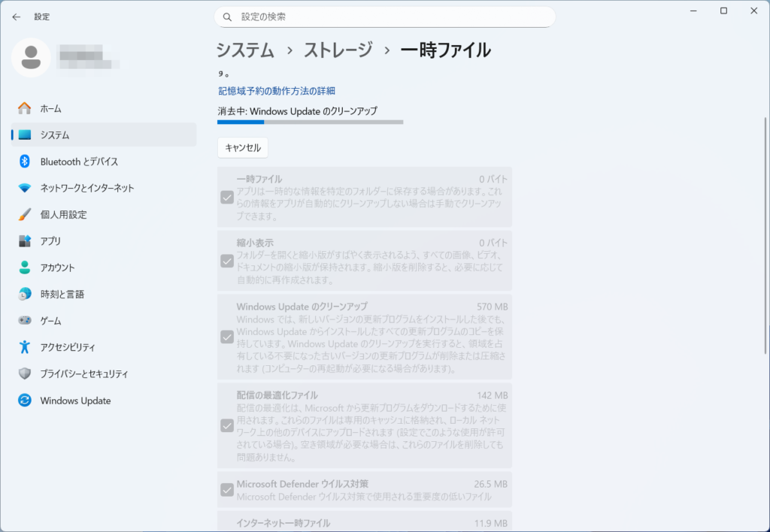Click the Accounts person icon
770x532 pixels.
tap(25, 268)
